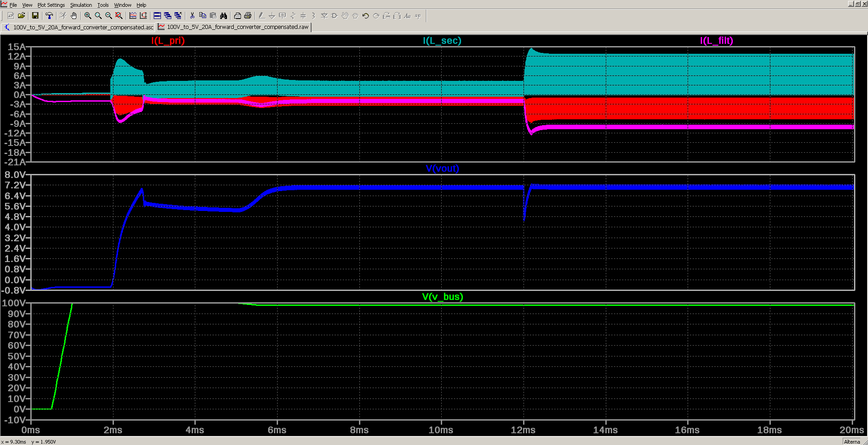Select the Text Aa icon
This screenshot has width=868, height=445.
click(407, 16)
